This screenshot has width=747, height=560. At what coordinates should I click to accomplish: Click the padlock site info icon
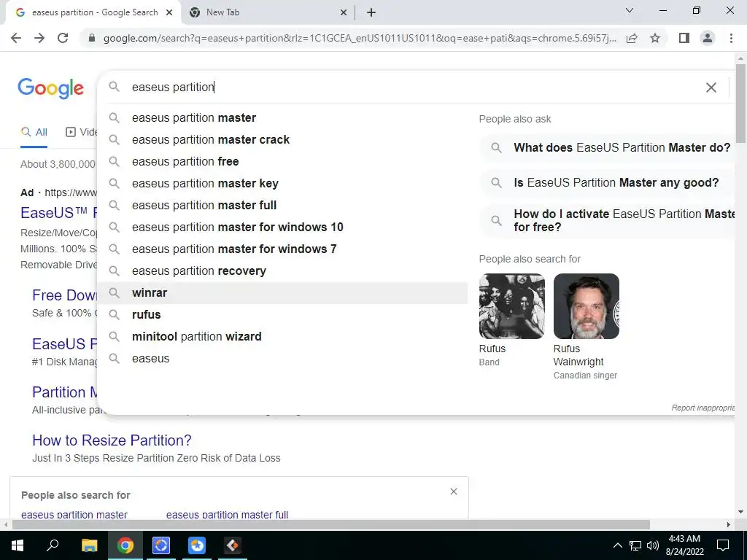[x=92, y=38]
